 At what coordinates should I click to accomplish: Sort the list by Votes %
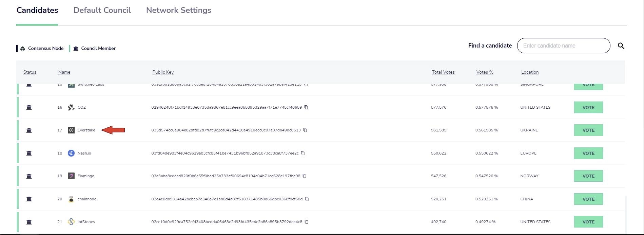[485, 72]
